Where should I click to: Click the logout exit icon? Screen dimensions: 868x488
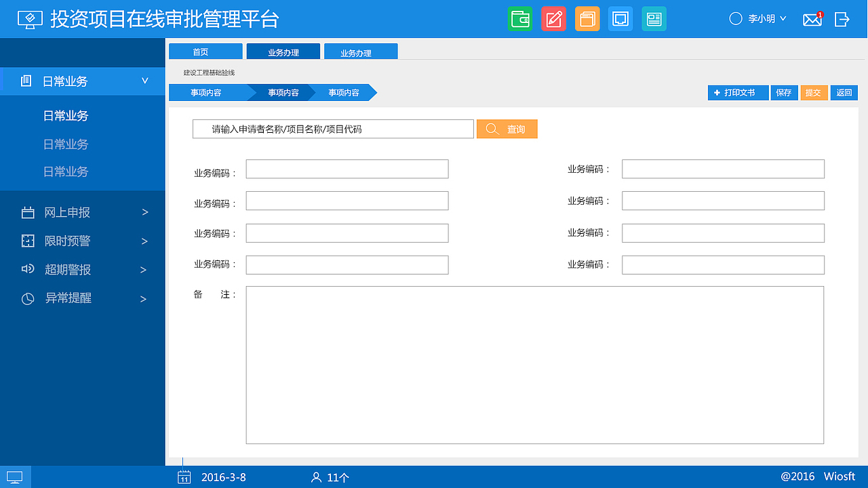click(842, 19)
